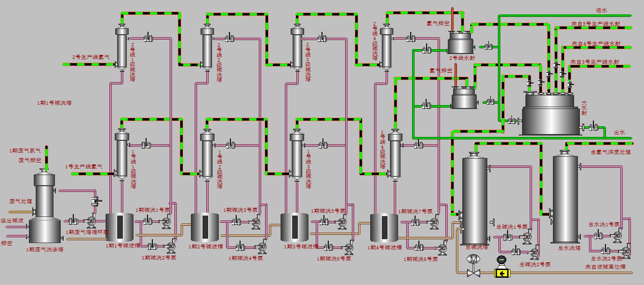Click the 1期1号碱液槽 tank
This screenshot has width=644, height=285.
click(119, 227)
